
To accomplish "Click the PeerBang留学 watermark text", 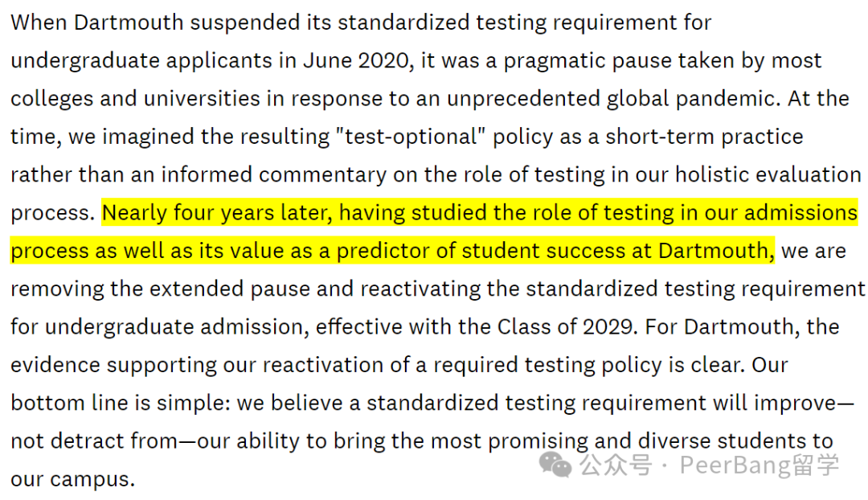I will click(759, 465).
